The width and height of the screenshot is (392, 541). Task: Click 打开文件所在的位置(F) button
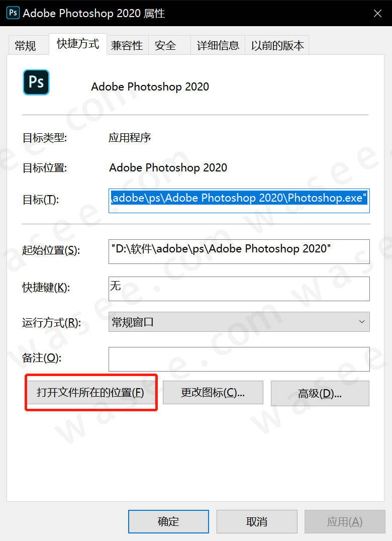[90, 392]
